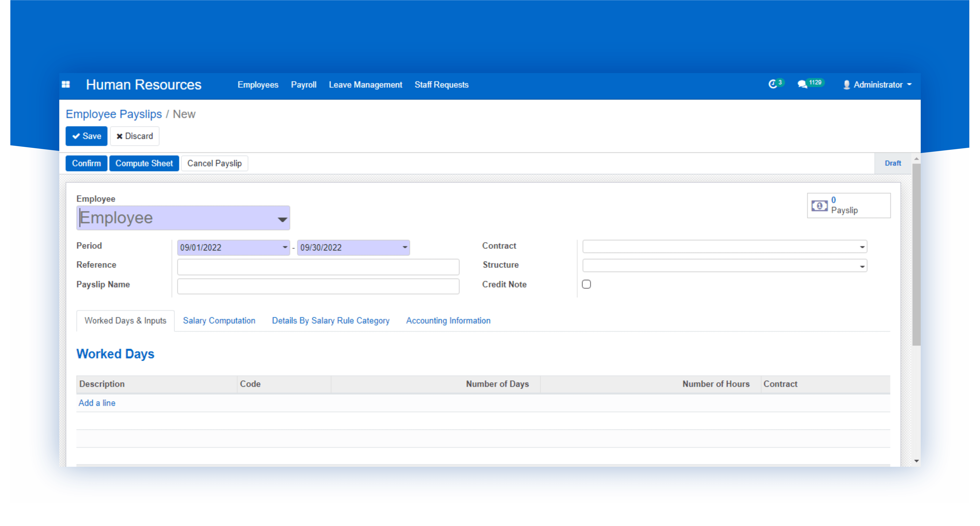Open the period end date 09/30/2022 picker
This screenshot has width=980, height=526.
(353, 247)
